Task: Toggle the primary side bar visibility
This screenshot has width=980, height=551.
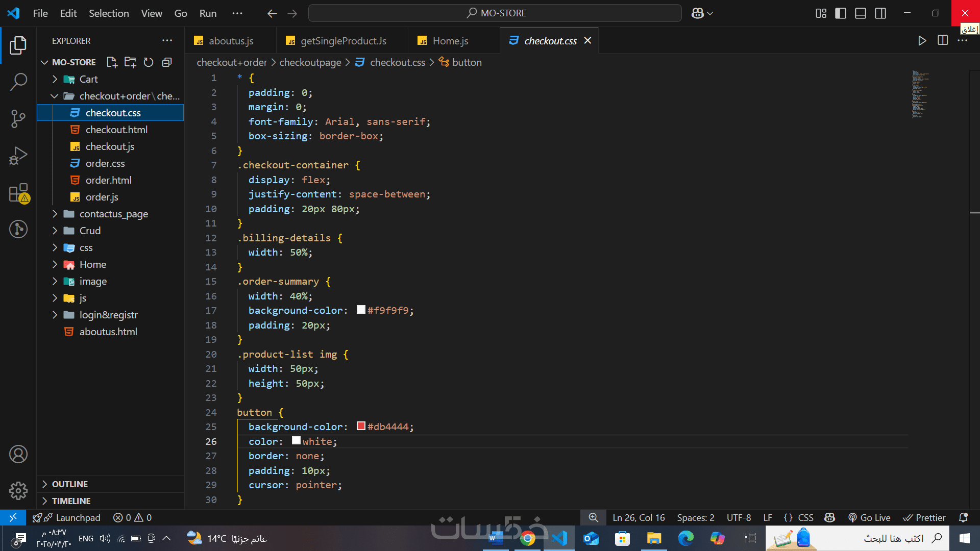Action: 841,13
